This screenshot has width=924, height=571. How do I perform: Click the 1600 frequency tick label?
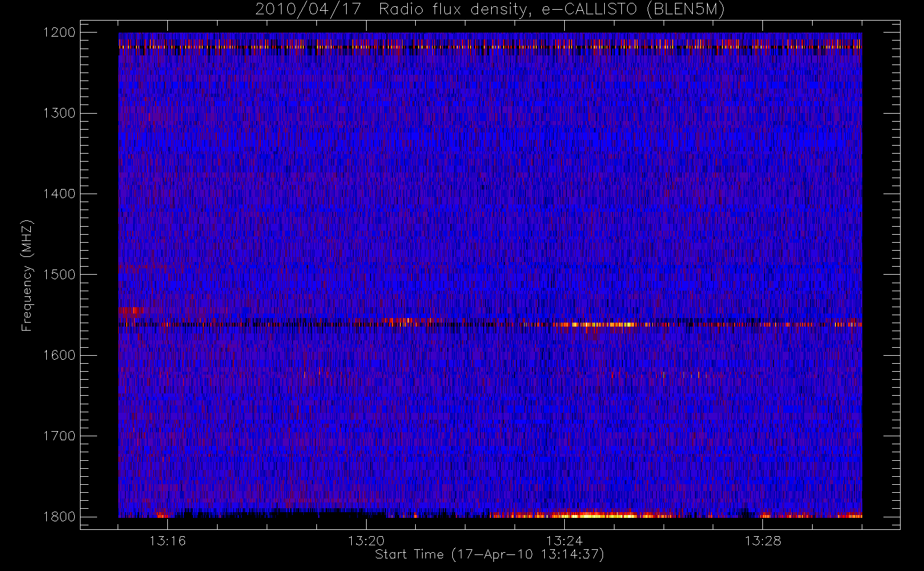point(59,355)
